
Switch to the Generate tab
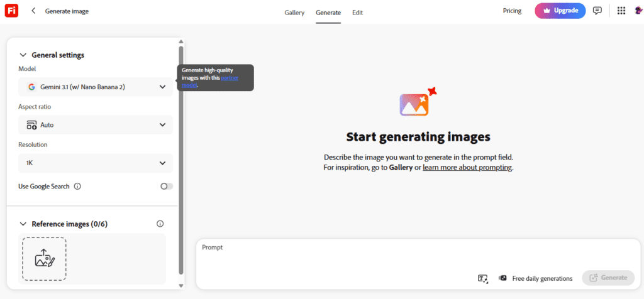[x=328, y=13]
